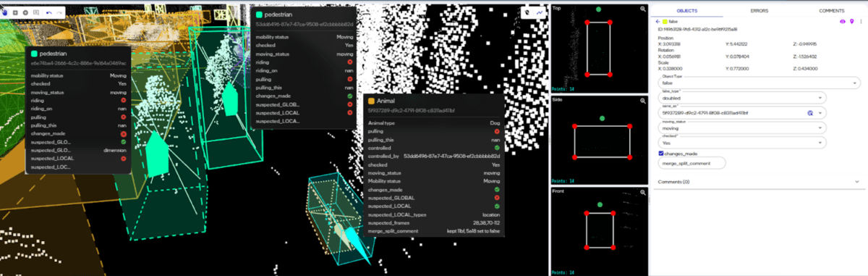Go back with the left arrow in Objects panel
Screen dimensions: 868x276
pos(658,22)
